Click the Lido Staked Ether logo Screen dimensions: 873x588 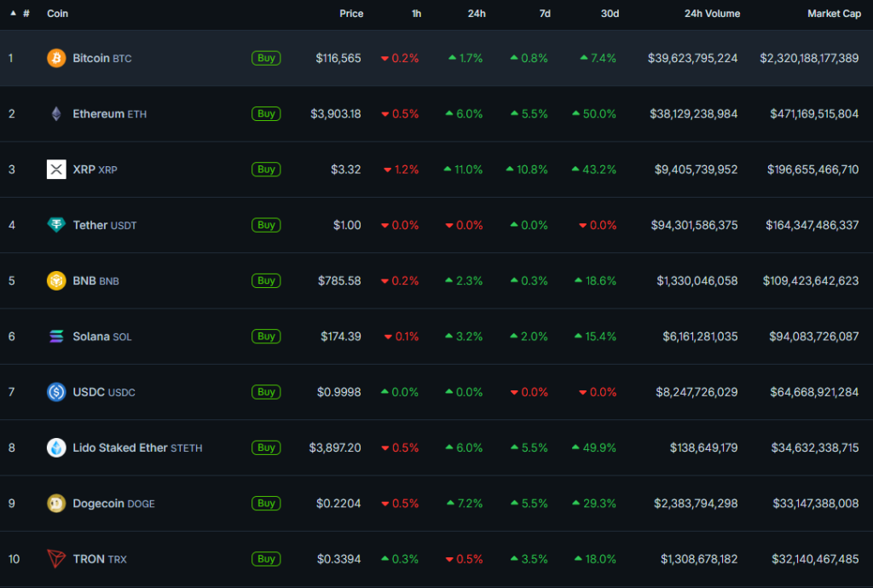point(55,447)
